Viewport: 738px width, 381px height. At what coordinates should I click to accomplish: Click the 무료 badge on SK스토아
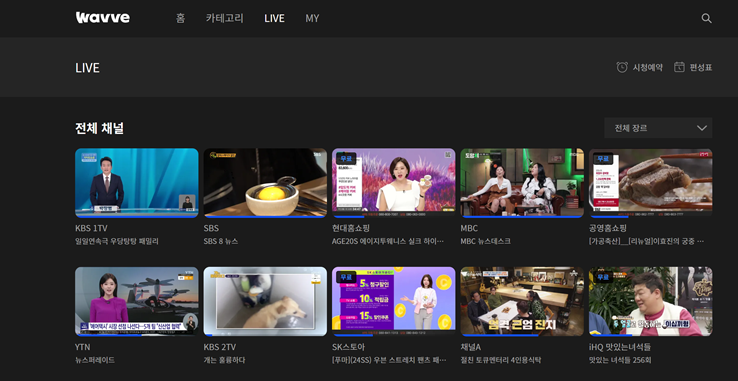(x=346, y=277)
